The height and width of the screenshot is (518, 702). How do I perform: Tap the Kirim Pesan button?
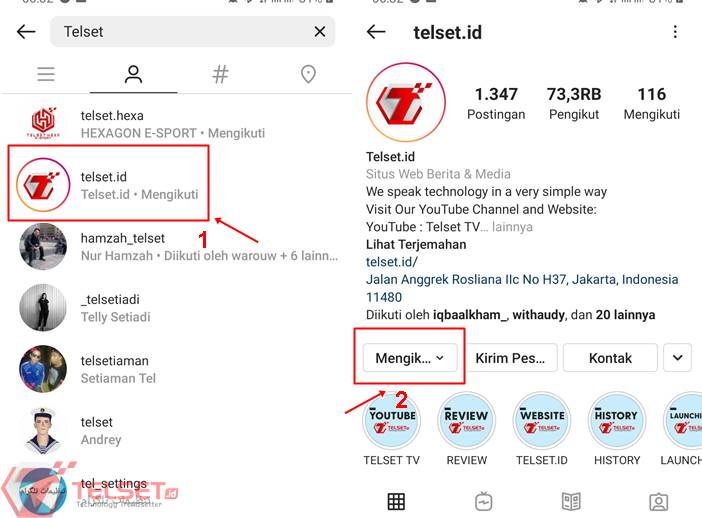(x=510, y=358)
